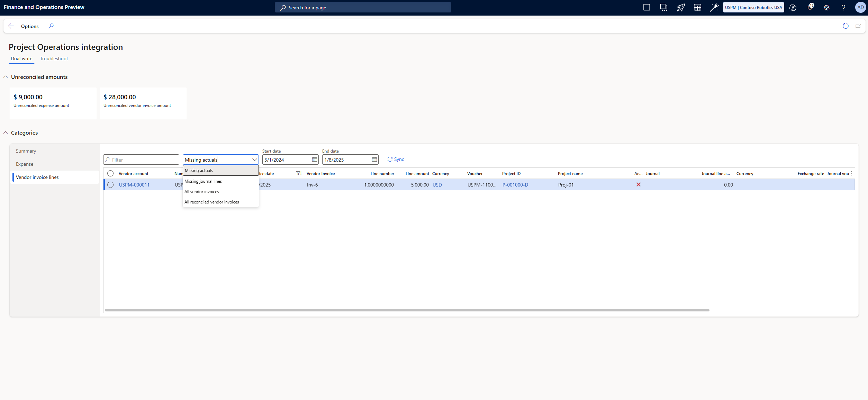Open the AD user avatar
Image resolution: width=868 pixels, height=400 pixels.
[860, 7]
